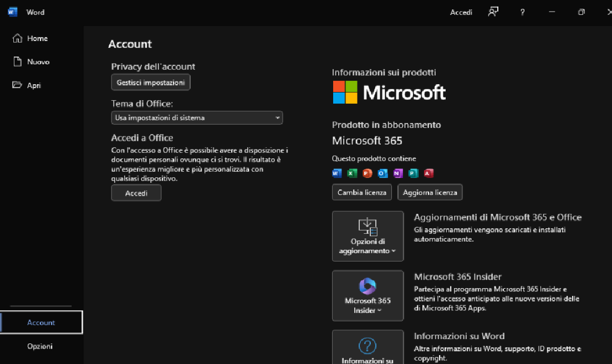The height and width of the screenshot is (364, 612).
Task: Open Opzioni from the sidebar
Action: [x=42, y=346]
